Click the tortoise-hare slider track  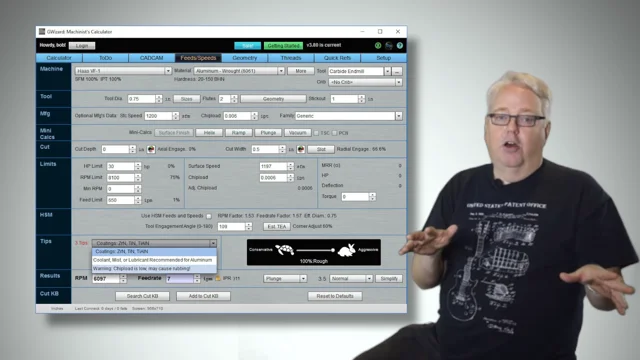[x=315, y=250]
